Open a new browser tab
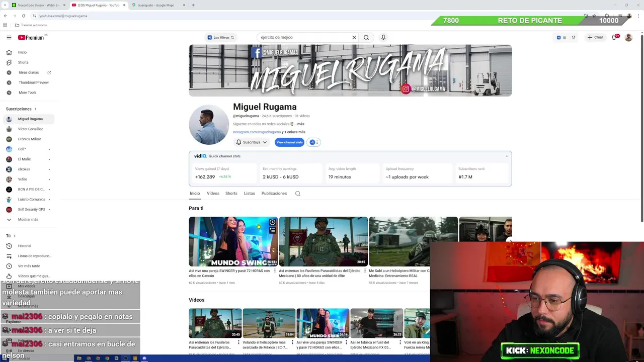The width and height of the screenshot is (644, 362). 193,5
